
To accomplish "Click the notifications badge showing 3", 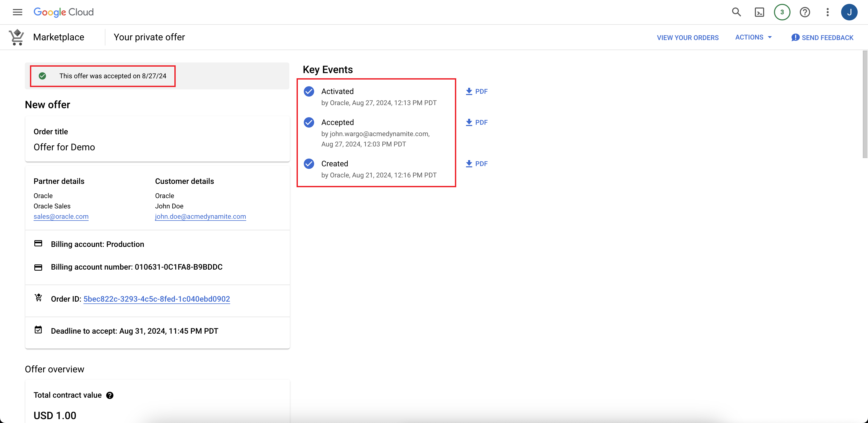I will click(782, 12).
